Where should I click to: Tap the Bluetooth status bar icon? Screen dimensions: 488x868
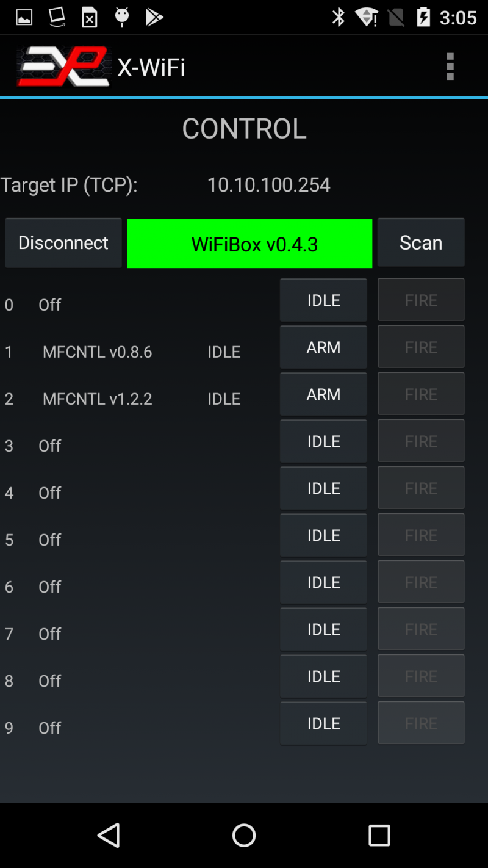point(339,17)
